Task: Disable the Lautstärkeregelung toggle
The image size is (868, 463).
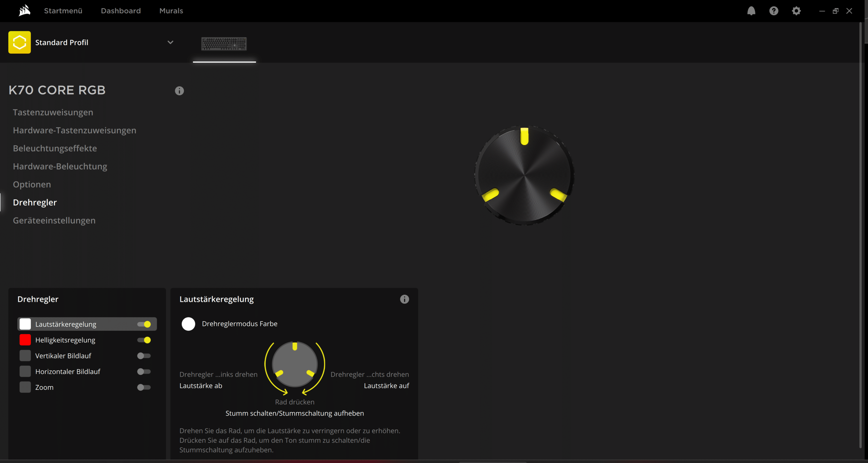Action: click(144, 324)
